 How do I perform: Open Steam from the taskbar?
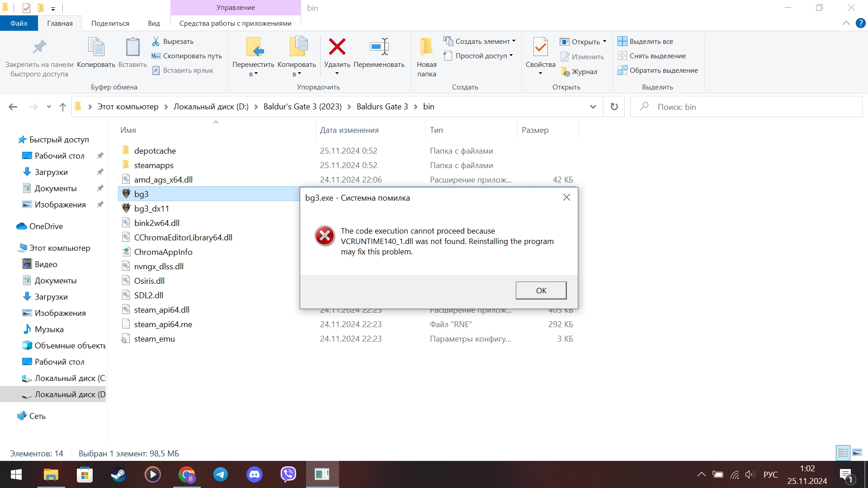coord(119,474)
